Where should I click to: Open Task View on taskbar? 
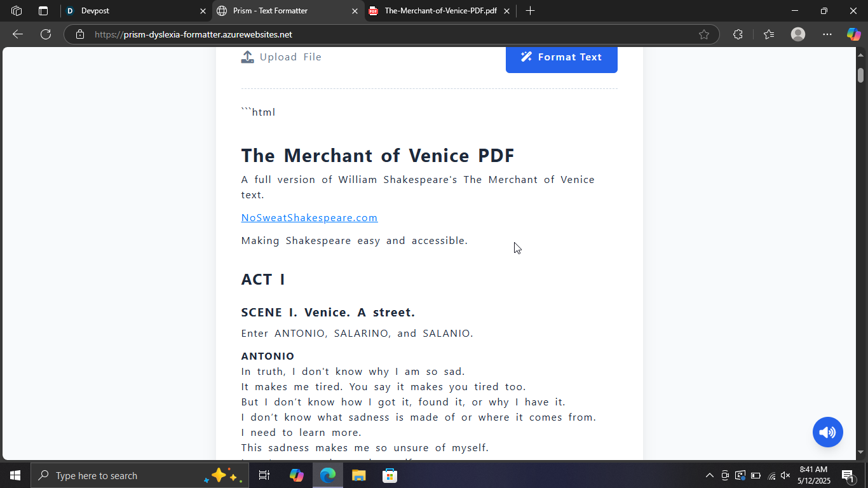click(x=264, y=475)
